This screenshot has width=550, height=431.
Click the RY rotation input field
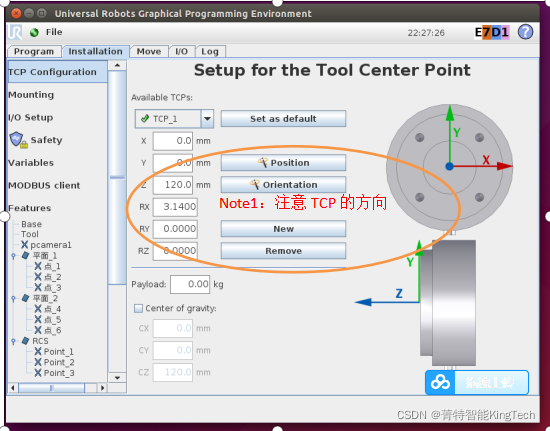pyautogui.click(x=175, y=229)
